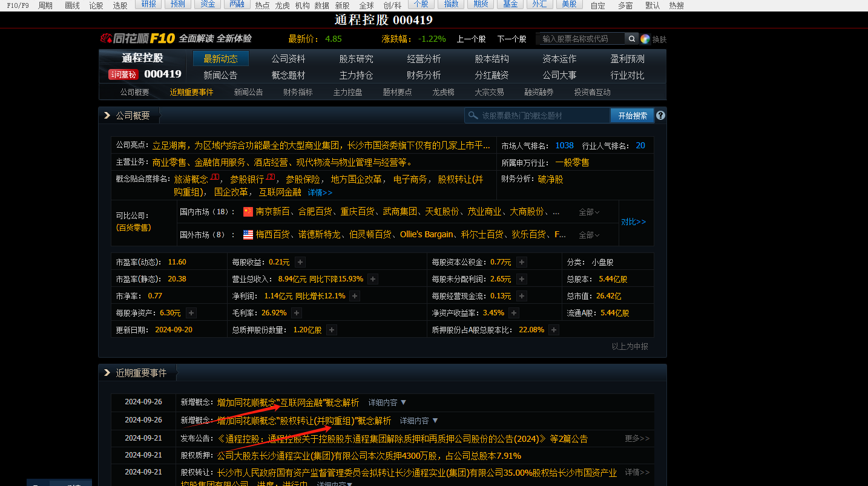The height and width of the screenshot is (486, 868).
Task: Click the 期货 toolbar button
Action: click(481, 4)
